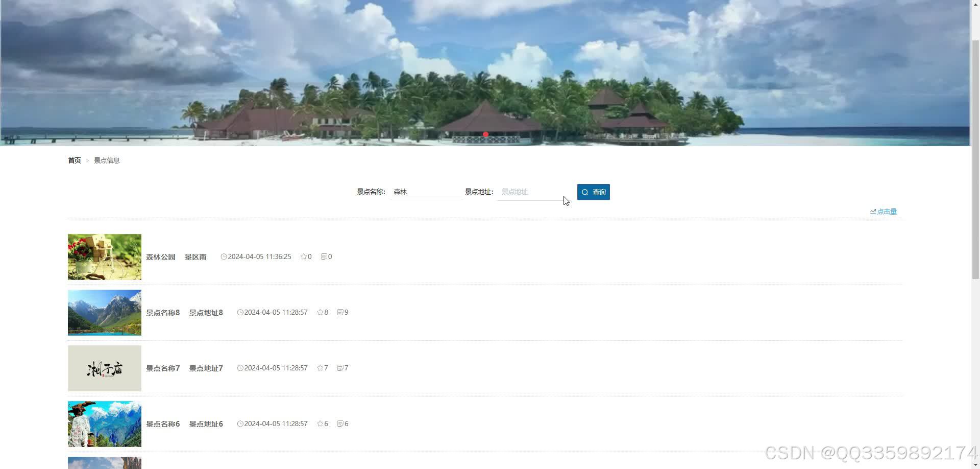Click the comment icon in 森林公园 row

[x=324, y=256]
